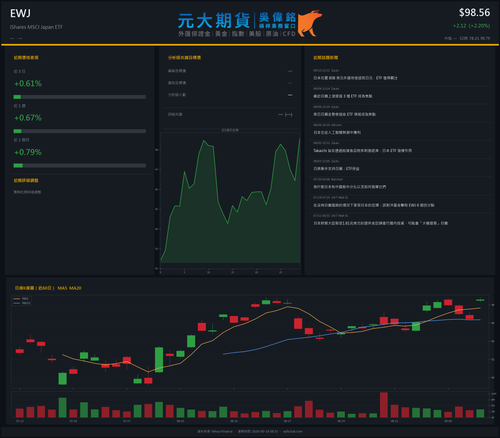Toggle the MA5 legend entry in candlestick chart

[21, 299]
